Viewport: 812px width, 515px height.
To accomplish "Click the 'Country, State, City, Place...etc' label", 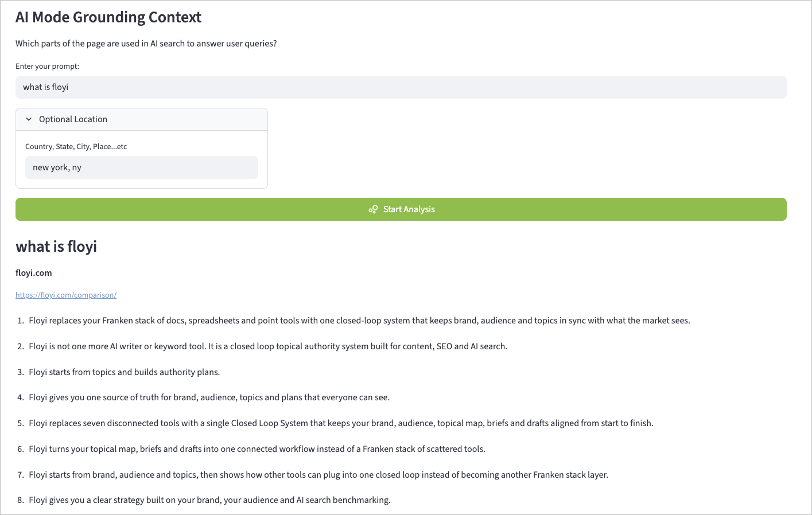I will tap(76, 147).
